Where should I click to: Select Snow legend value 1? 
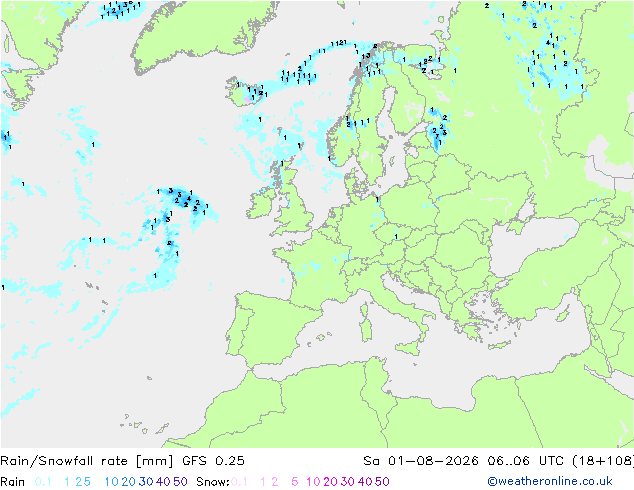(x=263, y=482)
